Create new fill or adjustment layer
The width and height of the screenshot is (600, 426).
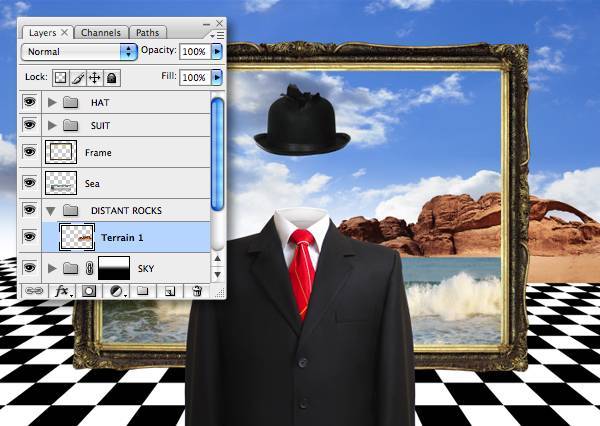pos(116,292)
